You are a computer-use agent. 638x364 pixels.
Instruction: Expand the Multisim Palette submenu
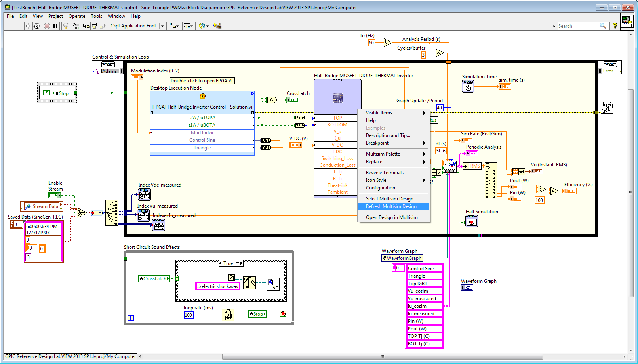tap(394, 154)
